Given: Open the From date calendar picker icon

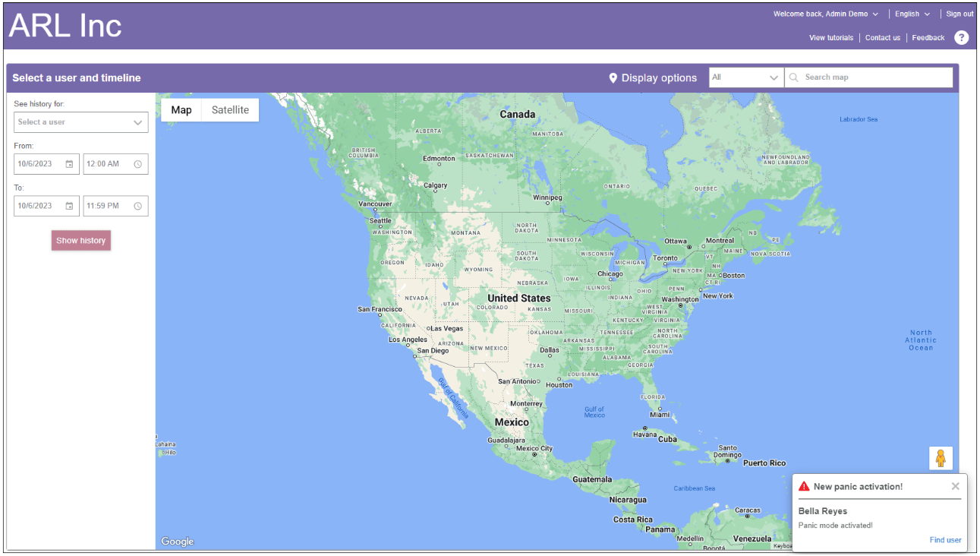Looking at the screenshot, I should pyautogui.click(x=69, y=164).
